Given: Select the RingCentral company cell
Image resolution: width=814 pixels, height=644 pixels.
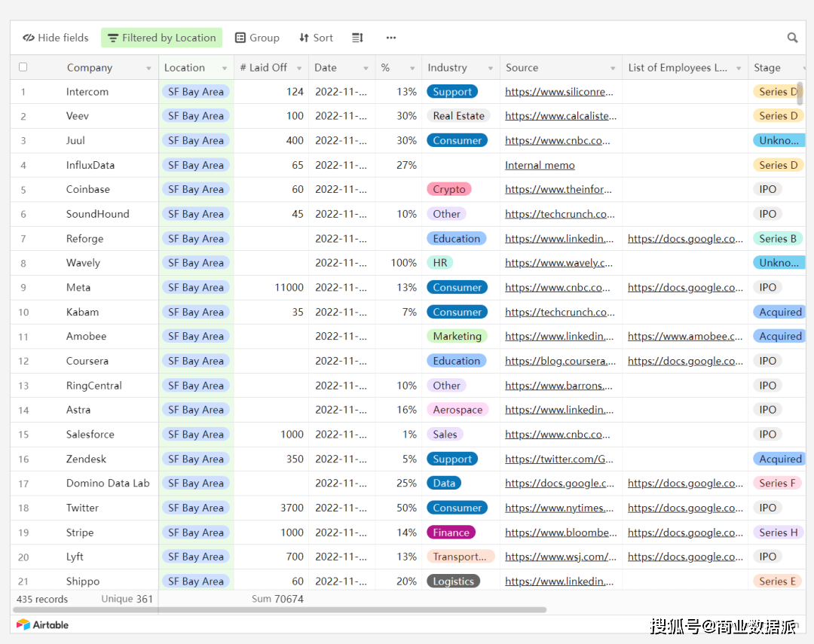Looking at the screenshot, I should [x=94, y=386].
